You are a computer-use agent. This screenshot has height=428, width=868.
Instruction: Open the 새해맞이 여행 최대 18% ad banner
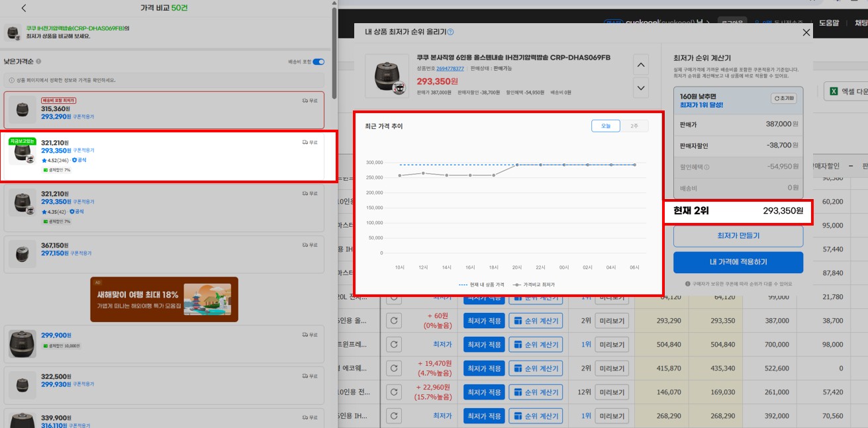164,299
